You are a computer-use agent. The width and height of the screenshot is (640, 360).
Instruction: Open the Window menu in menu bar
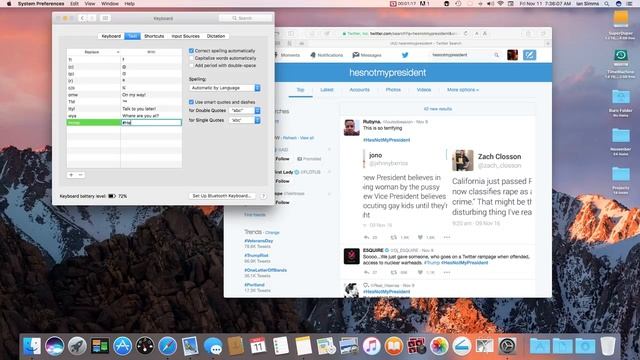click(x=109, y=4)
